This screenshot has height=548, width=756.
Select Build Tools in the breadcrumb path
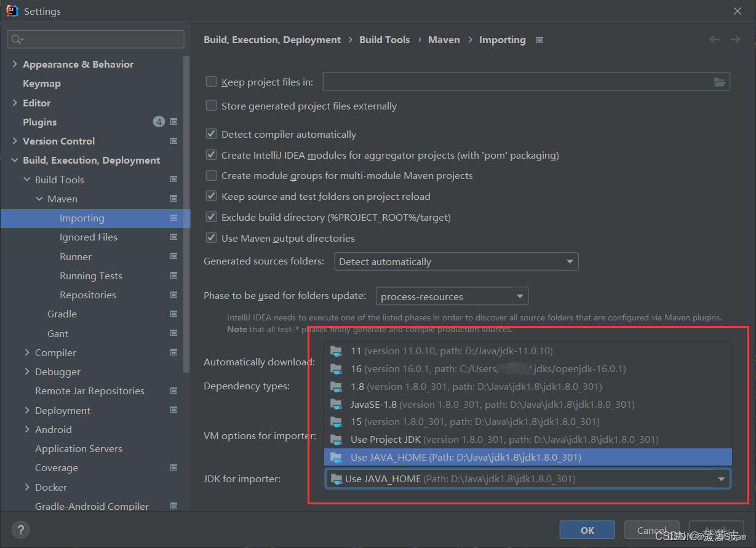pyautogui.click(x=384, y=39)
